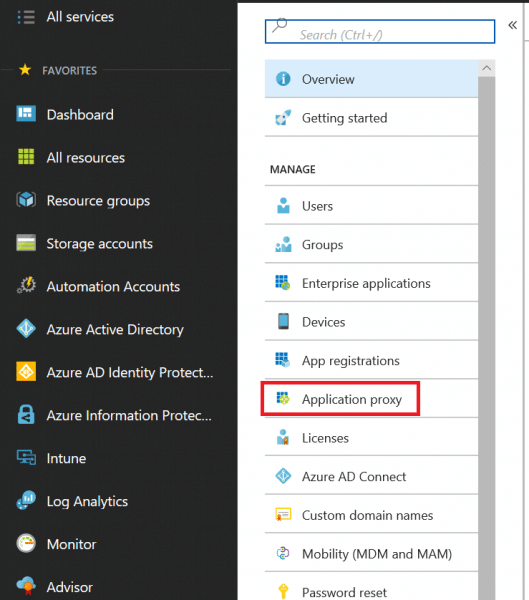Viewport: 529px width, 600px height.
Task: Select Getting started
Action: [x=371, y=117]
